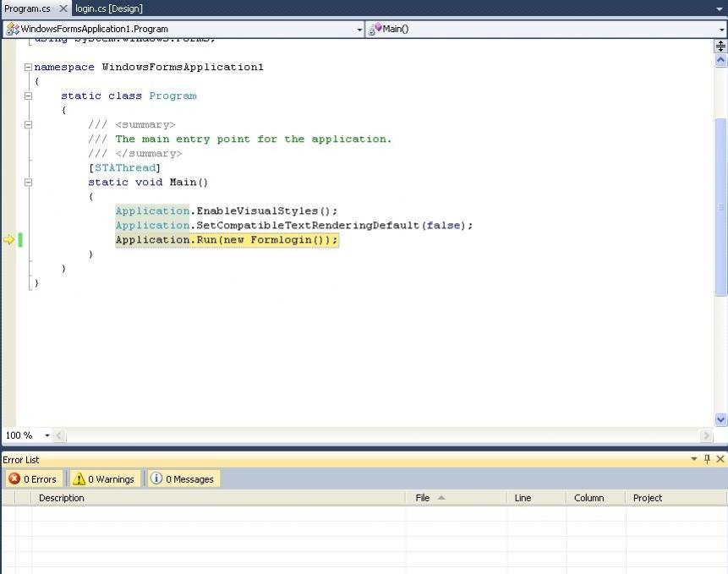This screenshot has width=728, height=574.
Task: Toggle the 0 Messages filter
Action: pyautogui.click(x=183, y=478)
